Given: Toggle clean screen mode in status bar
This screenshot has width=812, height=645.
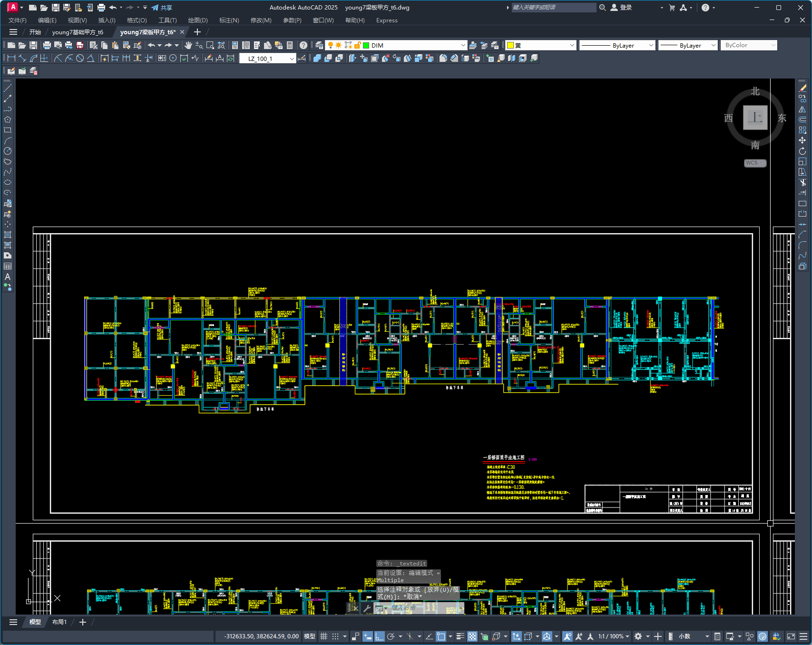Looking at the screenshot, I should (791, 636).
